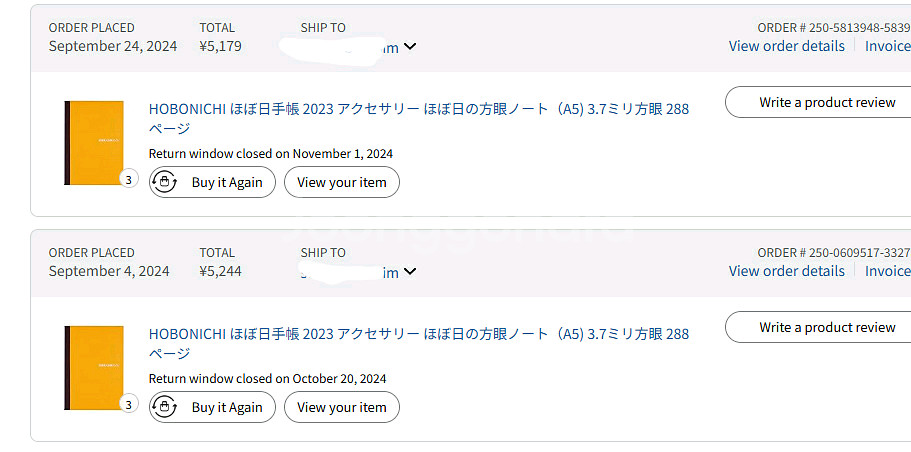View your item in September 4 order
Image resolution: width=911 pixels, height=452 pixels.
tap(342, 407)
